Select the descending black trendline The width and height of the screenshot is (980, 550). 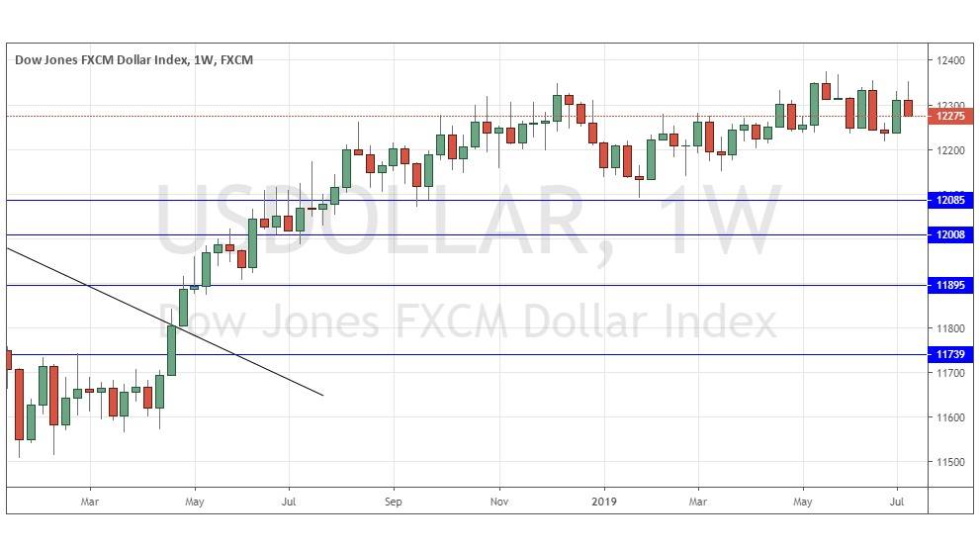[x=163, y=321]
